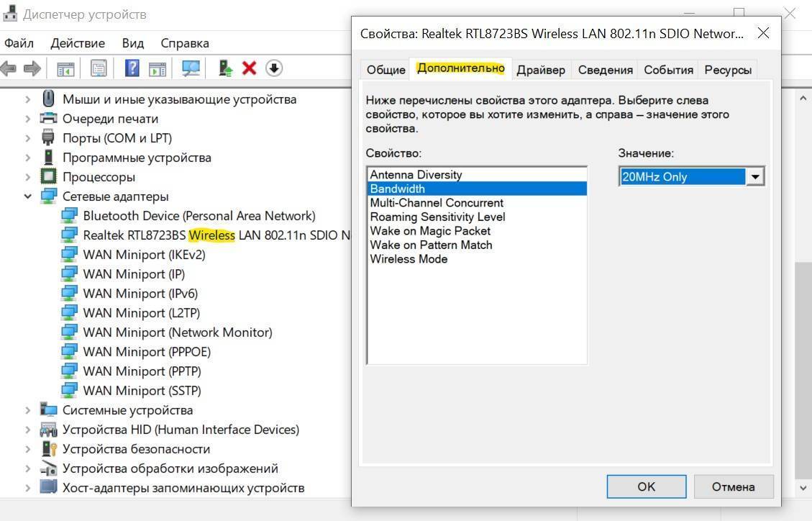Expand the Процессоры category

pos(28,177)
